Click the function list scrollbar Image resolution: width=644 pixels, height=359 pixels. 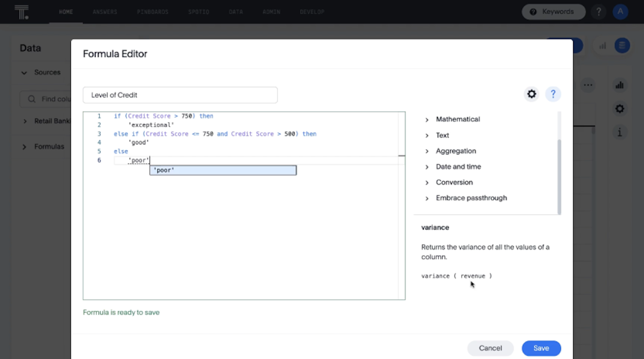click(x=559, y=176)
